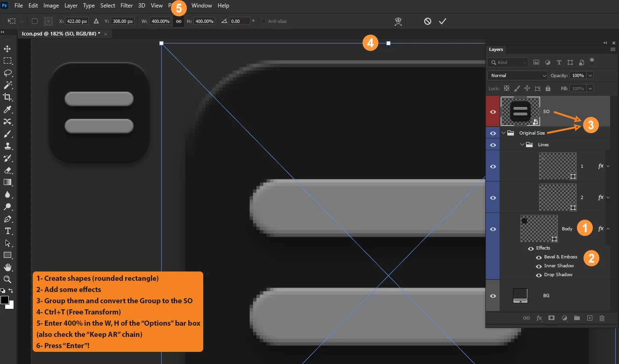Lock all with the padlock icon
The height and width of the screenshot is (364, 619).
(x=548, y=88)
